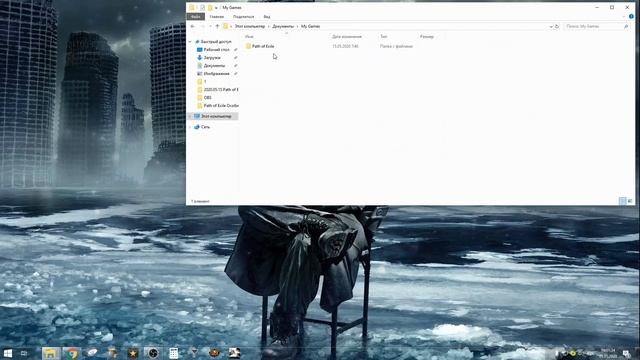Launch Google Chrome from the taskbar
Screen dimensions: 640x360
click(x=72, y=353)
